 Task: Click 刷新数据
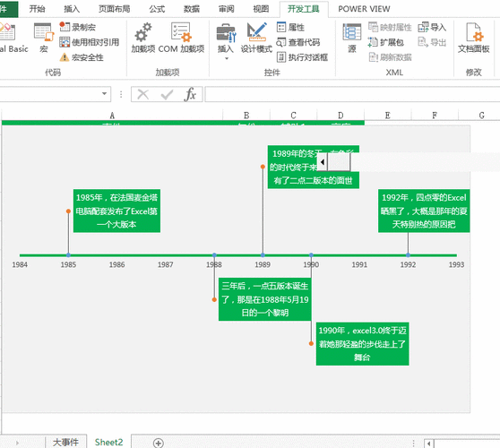390,57
